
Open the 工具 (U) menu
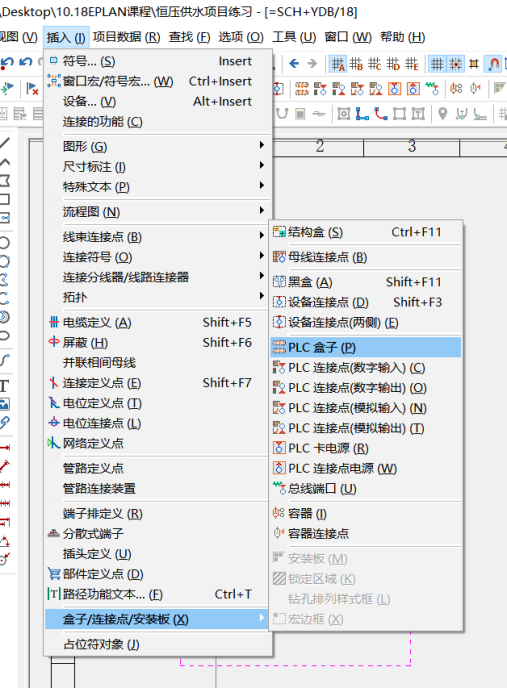[x=294, y=37]
